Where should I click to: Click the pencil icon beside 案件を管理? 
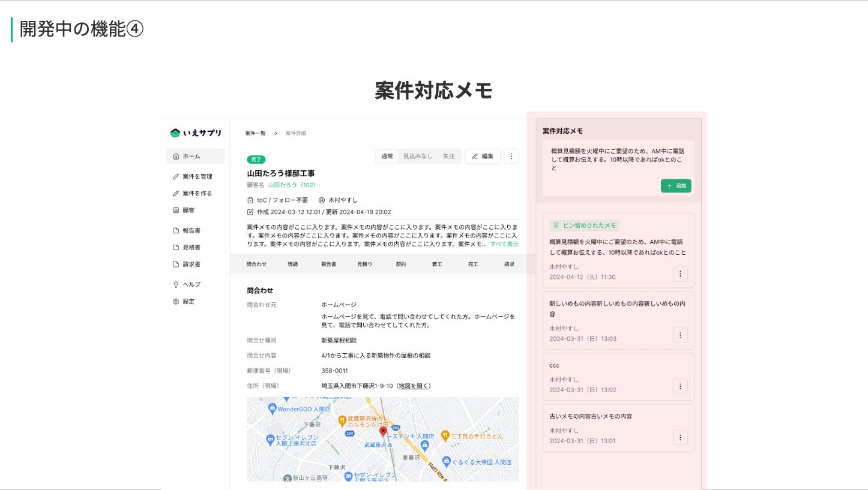[176, 177]
